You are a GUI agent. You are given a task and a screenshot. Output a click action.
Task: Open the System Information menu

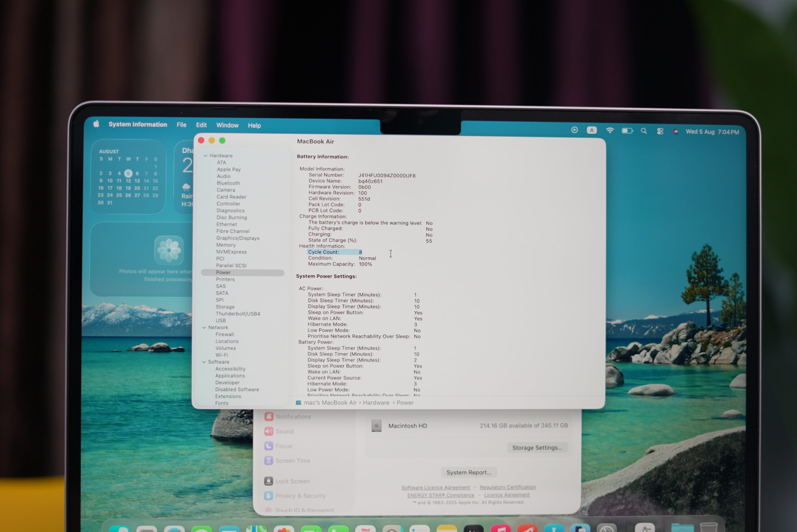(138, 124)
